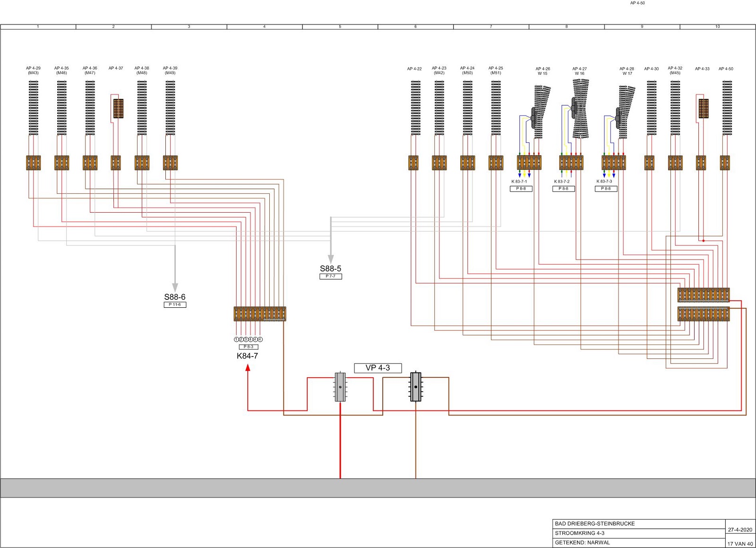
Task: Click the terminal block above K 83-7-2
Action: click(571, 163)
